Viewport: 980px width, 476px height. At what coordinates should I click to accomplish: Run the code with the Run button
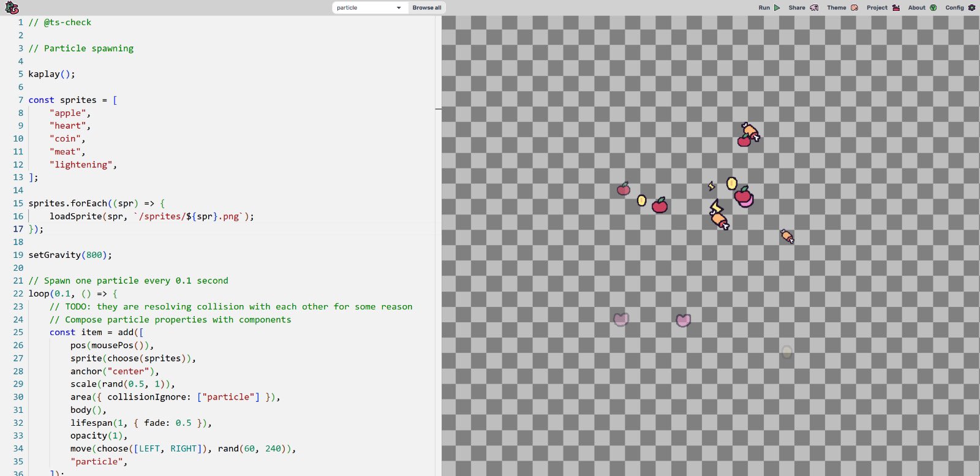click(769, 7)
